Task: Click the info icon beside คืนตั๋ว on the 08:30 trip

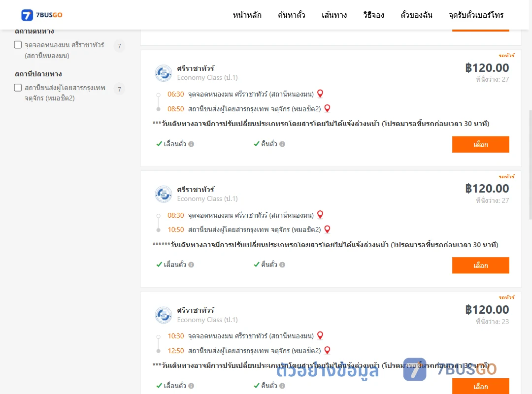Action: 282,264
